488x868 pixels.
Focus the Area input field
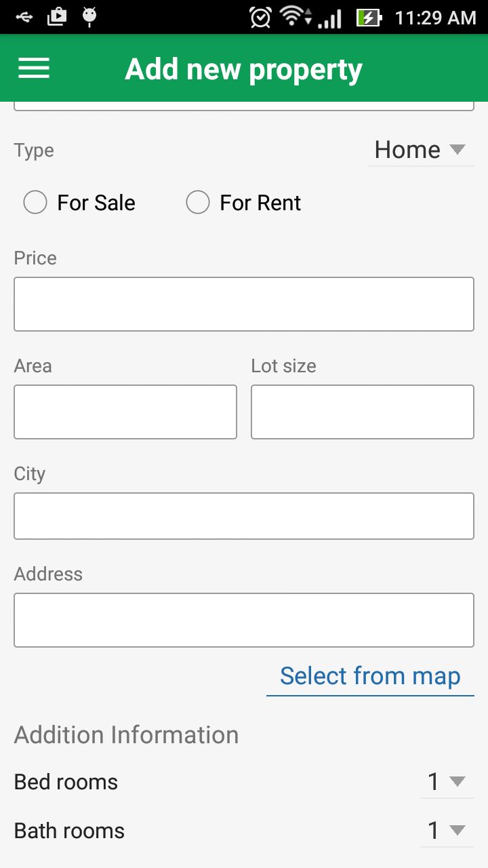125,412
